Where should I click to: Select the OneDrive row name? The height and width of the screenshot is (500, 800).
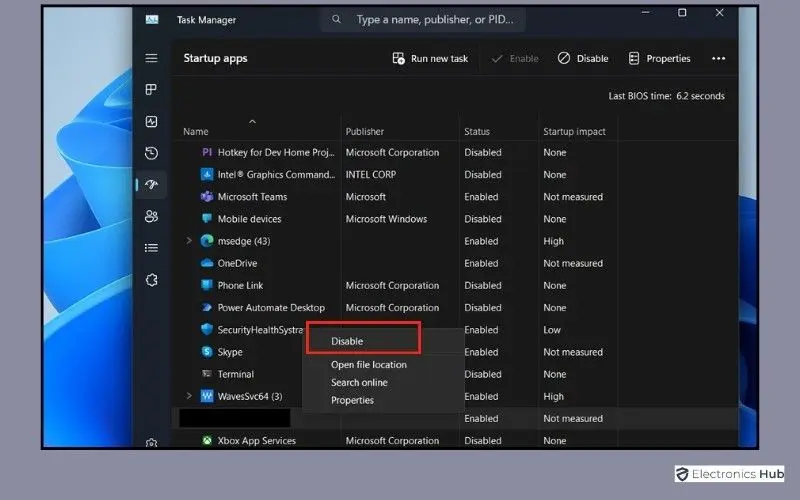pyautogui.click(x=237, y=263)
